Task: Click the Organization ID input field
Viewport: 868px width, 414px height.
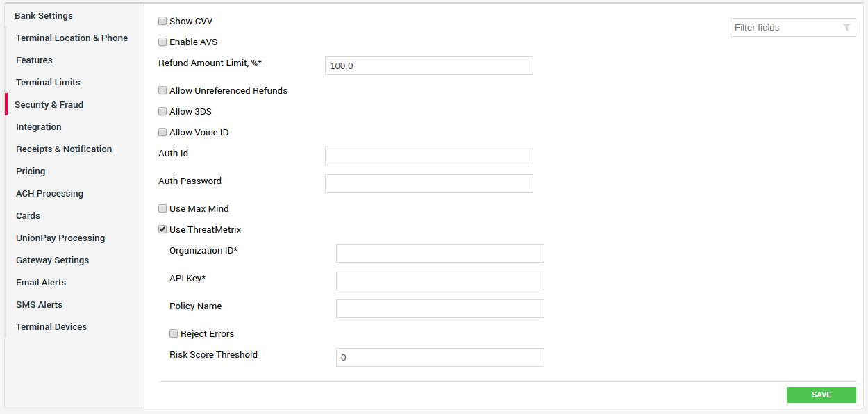Action: pyautogui.click(x=440, y=253)
